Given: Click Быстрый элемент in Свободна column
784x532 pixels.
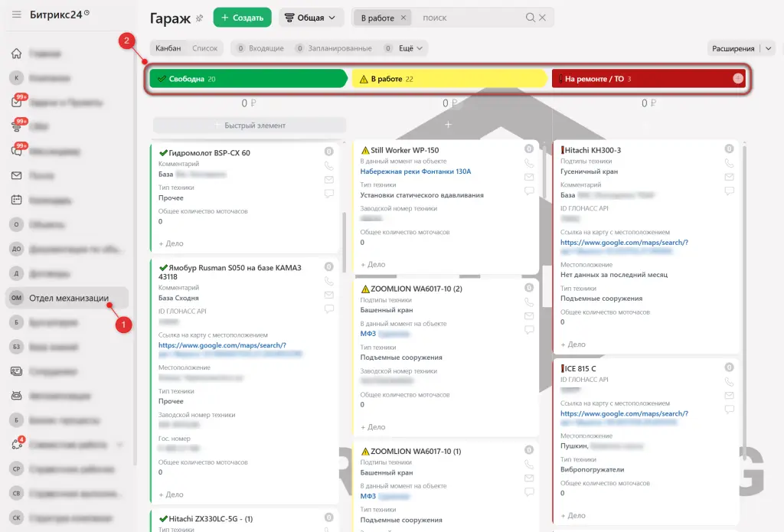Looking at the screenshot, I should click(250, 126).
